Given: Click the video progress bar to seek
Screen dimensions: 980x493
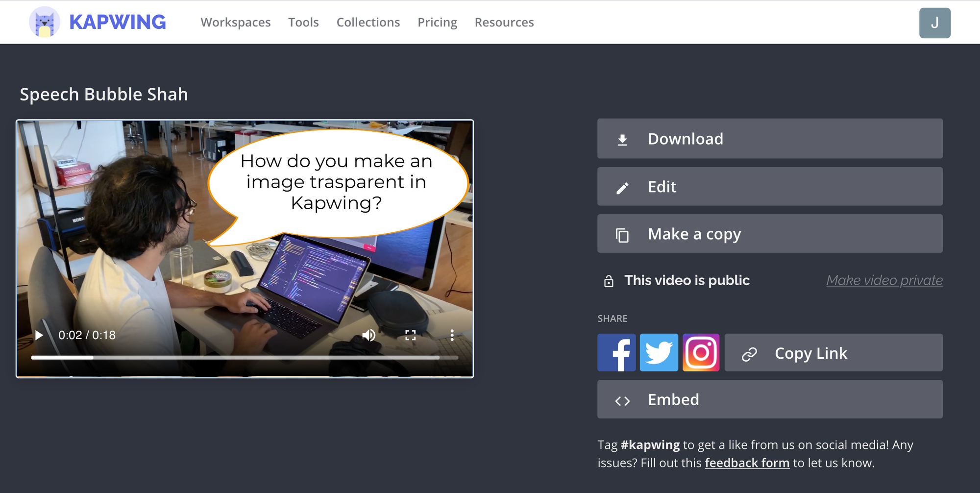Looking at the screenshot, I should click(x=245, y=357).
